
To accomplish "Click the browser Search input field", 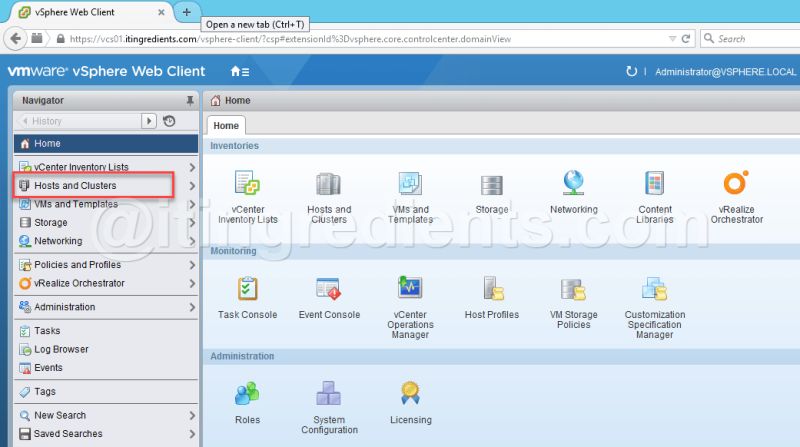I will click(750, 39).
